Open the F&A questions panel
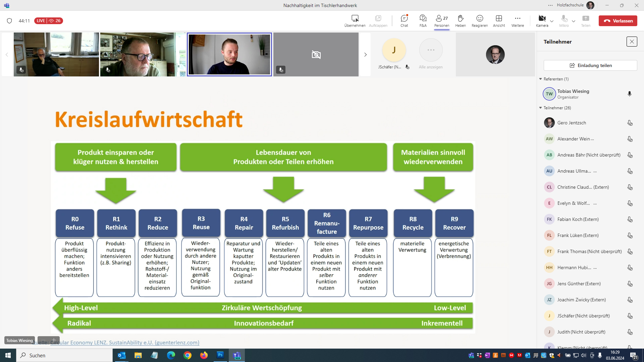This screenshot has height=362, width=644. click(423, 19)
